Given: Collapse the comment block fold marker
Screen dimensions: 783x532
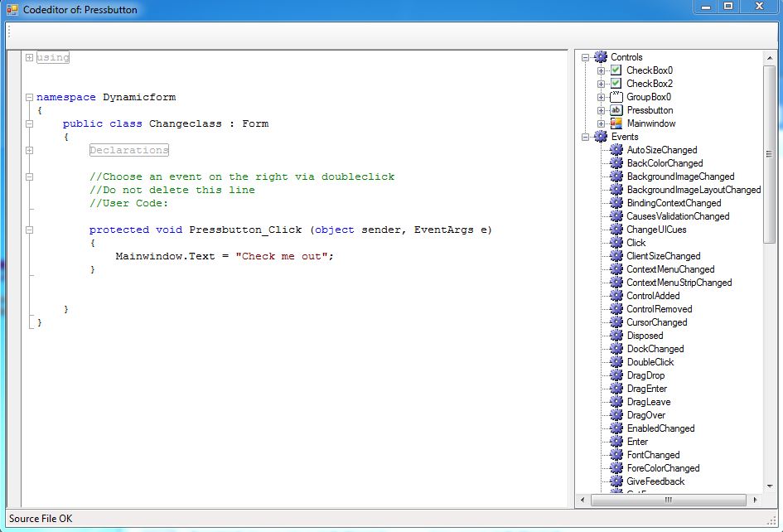Looking at the screenshot, I should click(x=30, y=177).
